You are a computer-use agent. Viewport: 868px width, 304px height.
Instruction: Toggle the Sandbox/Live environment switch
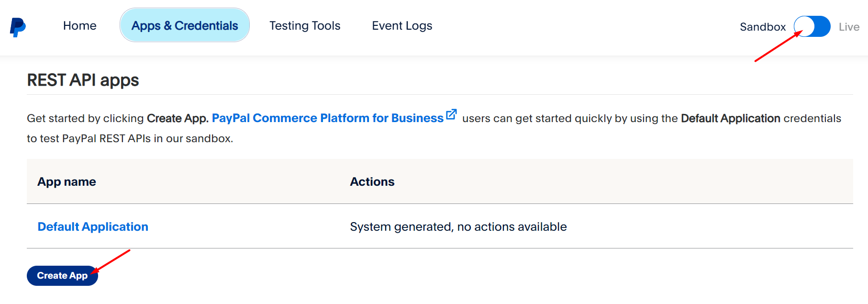[812, 26]
